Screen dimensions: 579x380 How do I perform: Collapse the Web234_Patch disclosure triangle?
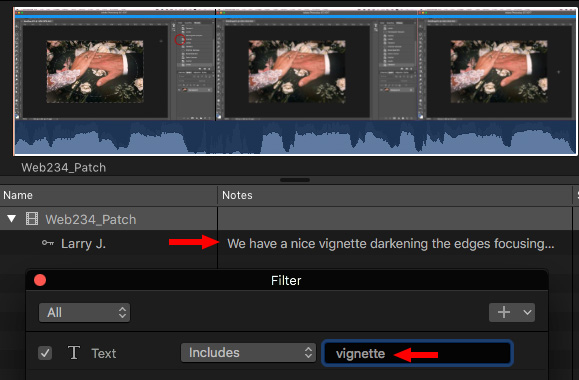tap(11, 219)
